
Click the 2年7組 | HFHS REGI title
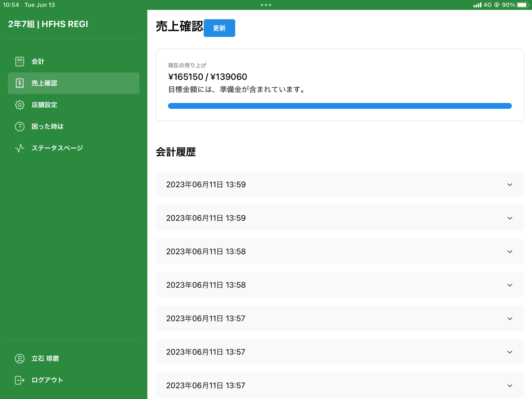click(x=48, y=24)
